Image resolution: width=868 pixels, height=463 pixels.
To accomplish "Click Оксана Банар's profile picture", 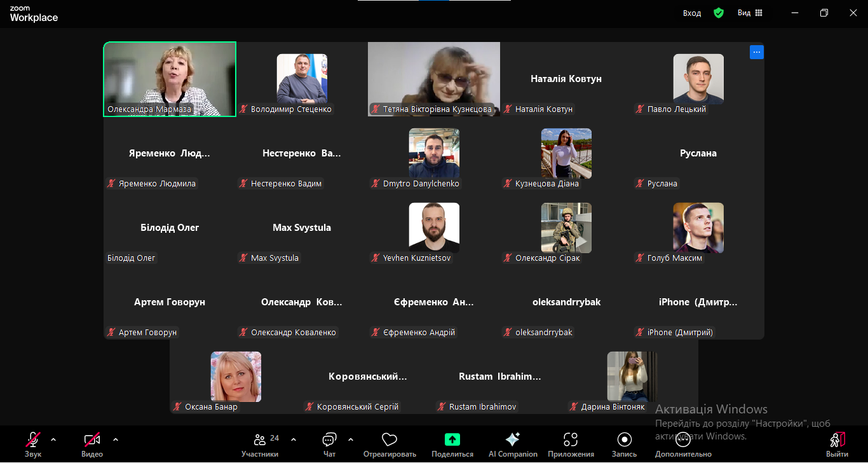I will point(236,377).
